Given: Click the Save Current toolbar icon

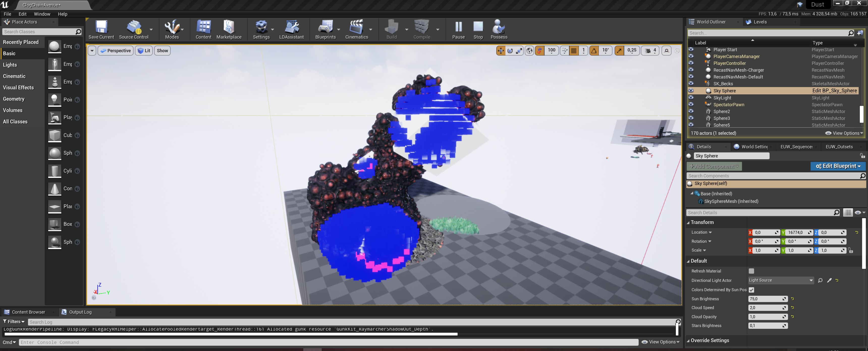Looking at the screenshot, I should (101, 30).
